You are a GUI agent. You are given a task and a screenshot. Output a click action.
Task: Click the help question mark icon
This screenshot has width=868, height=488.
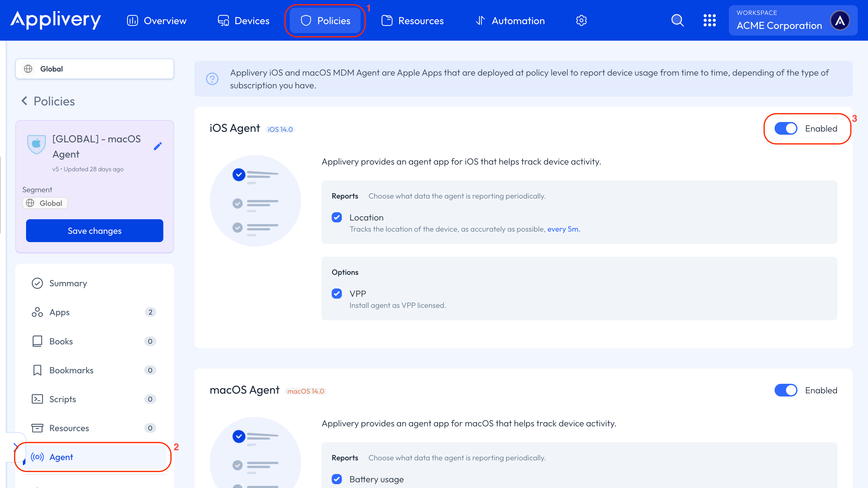pos(212,79)
